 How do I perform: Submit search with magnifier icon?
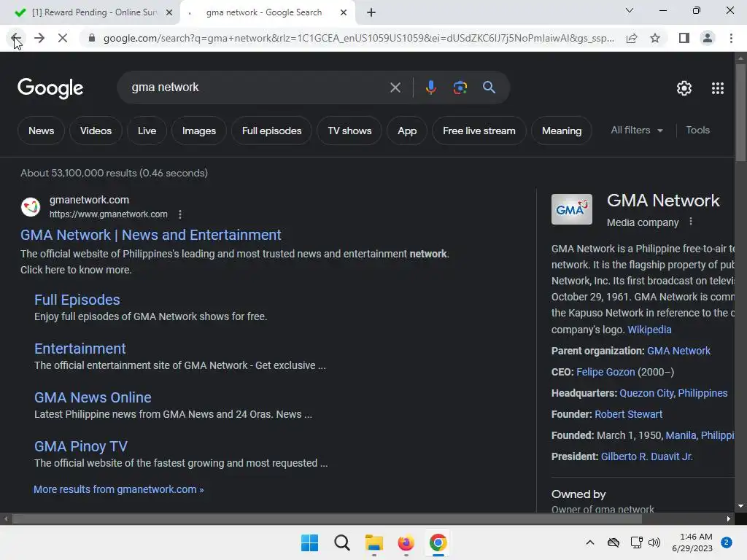coord(489,87)
